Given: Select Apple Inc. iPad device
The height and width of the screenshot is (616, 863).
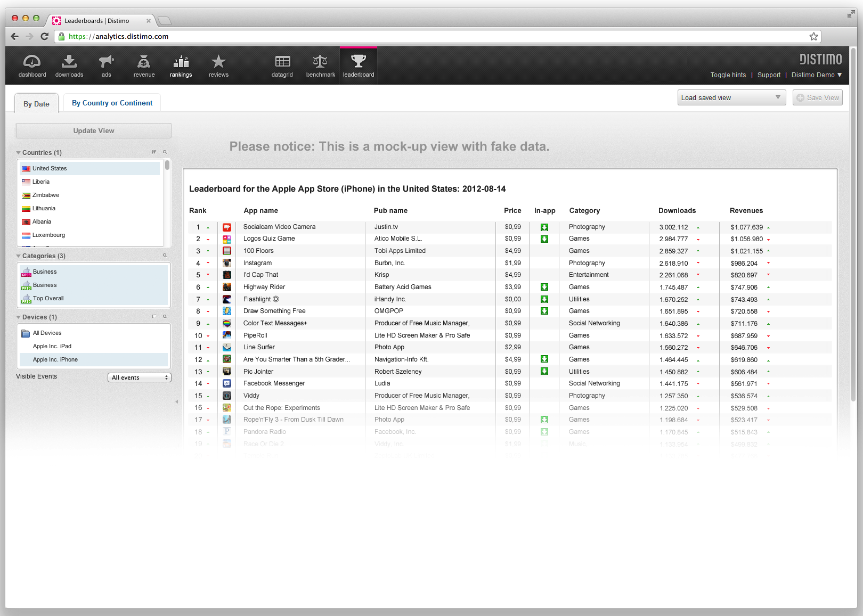Looking at the screenshot, I should (x=52, y=347).
